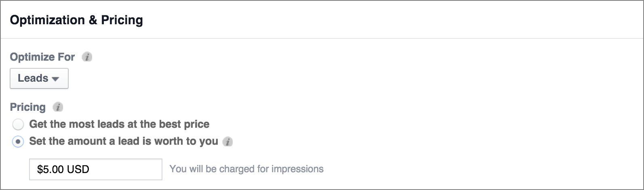Focus the lead value input box
The image size is (644, 190).
(x=95, y=169)
